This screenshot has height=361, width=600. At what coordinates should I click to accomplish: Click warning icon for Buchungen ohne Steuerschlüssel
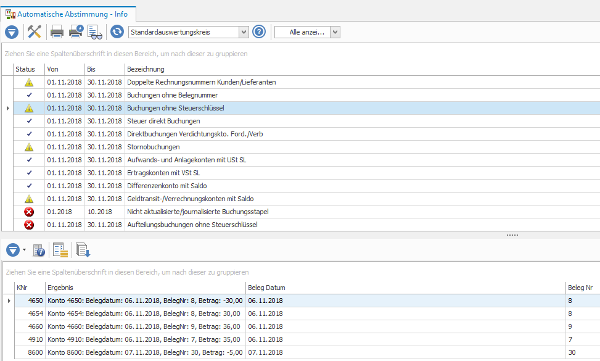29,108
